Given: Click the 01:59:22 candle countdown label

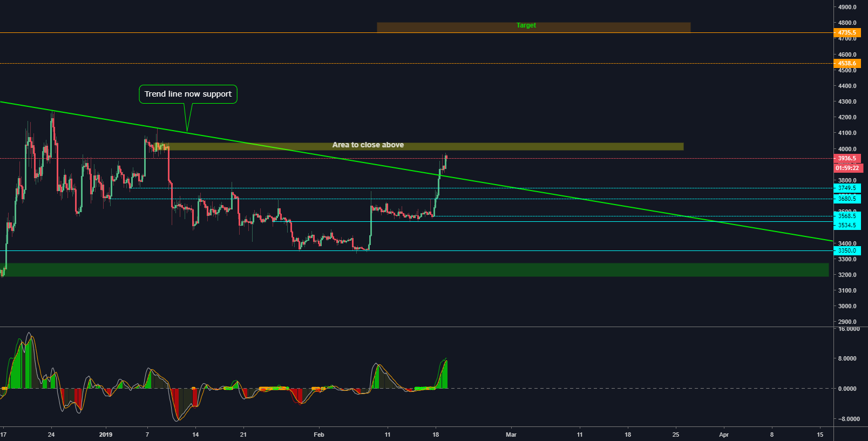Looking at the screenshot, I should coord(847,168).
